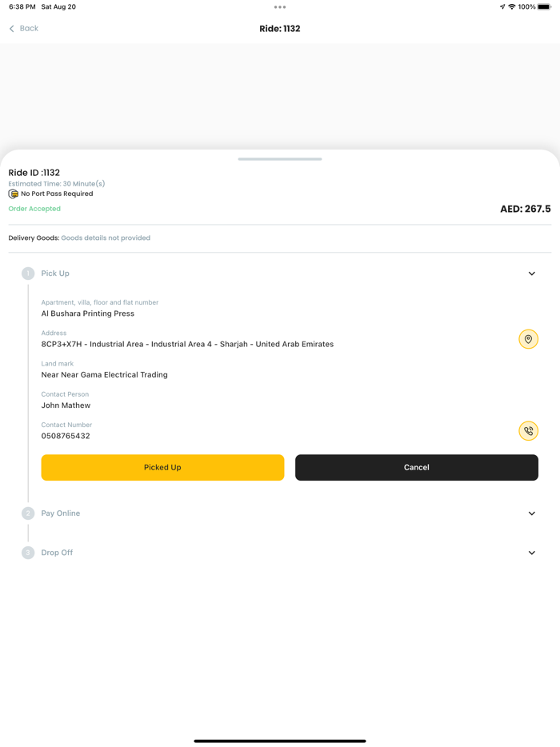This screenshot has width=560, height=747.
Task: Tap the step 3 circle on Drop Off
Action: pos(28,552)
